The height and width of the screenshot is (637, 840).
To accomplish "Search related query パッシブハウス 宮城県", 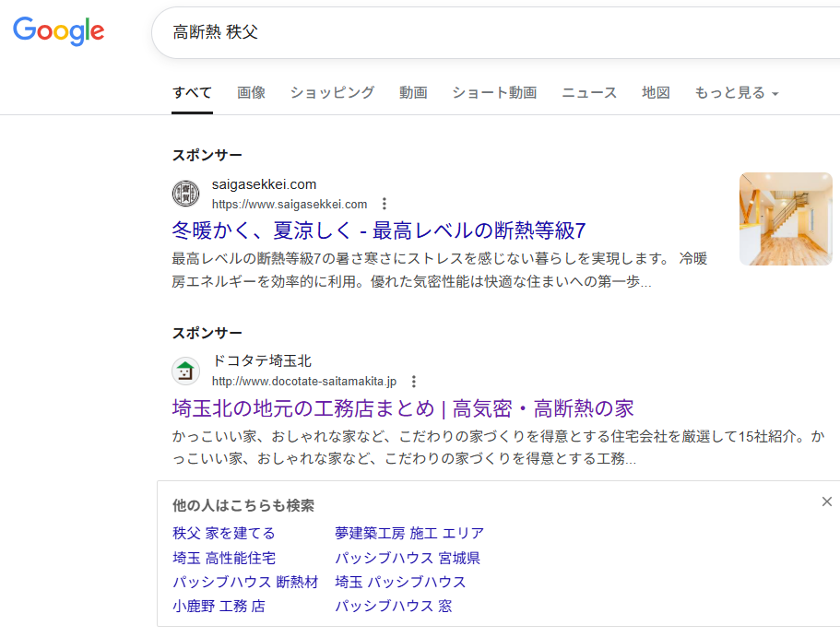I will (408, 559).
